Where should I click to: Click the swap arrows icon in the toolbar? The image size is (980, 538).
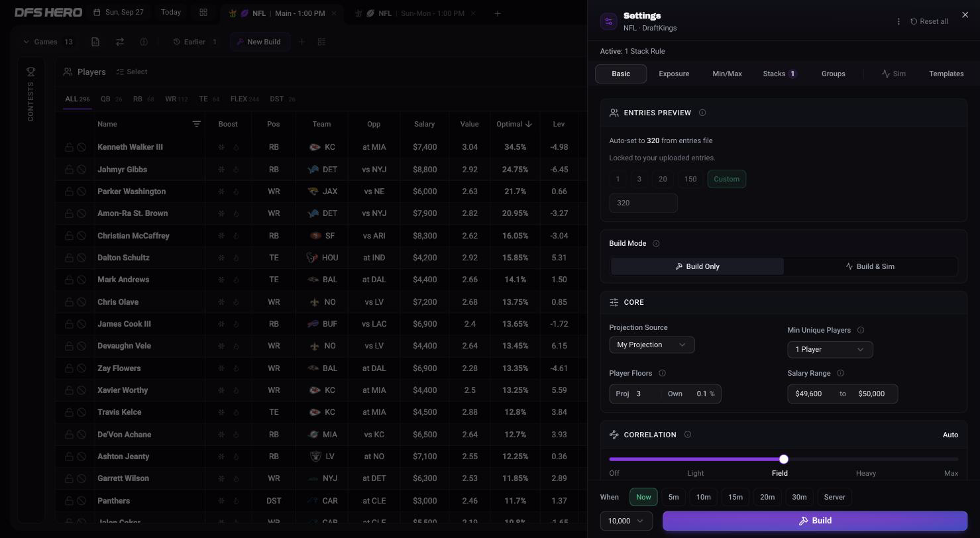[120, 42]
